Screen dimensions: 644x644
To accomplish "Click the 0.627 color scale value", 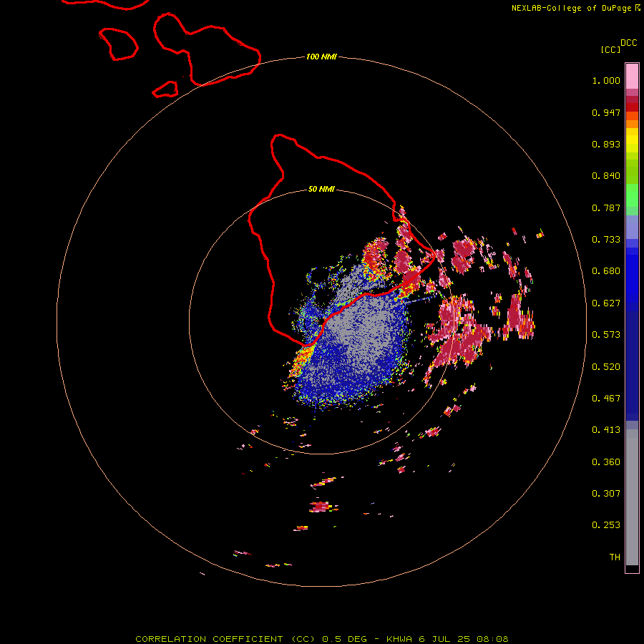I will 606,303.
